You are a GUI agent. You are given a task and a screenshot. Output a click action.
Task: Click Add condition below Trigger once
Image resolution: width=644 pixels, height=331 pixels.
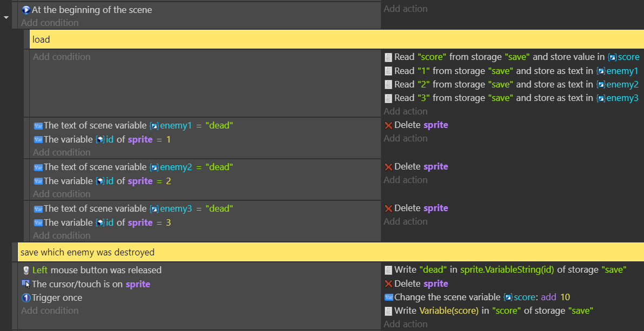coord(50,311)
